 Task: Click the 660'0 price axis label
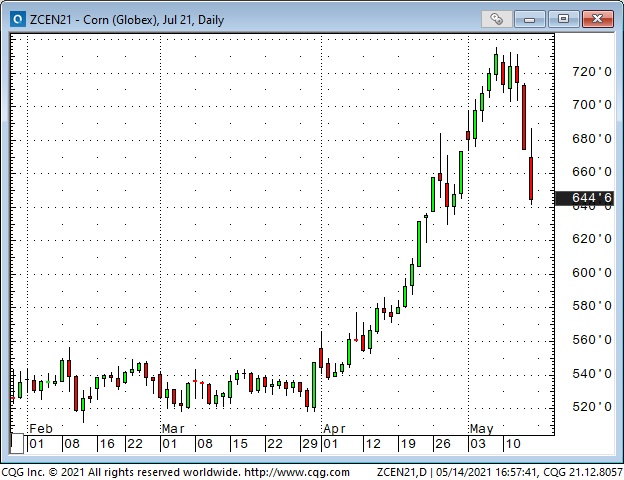(591, 172)
